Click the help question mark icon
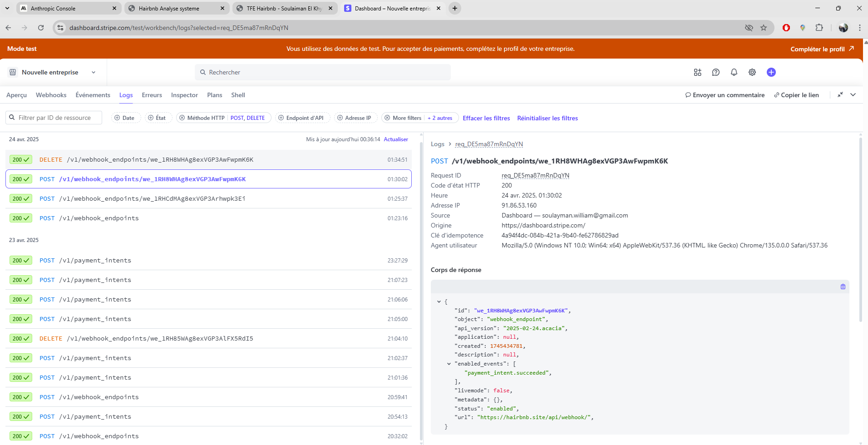The width and height of the screenshot is (868, 445). tap(715, 72)
